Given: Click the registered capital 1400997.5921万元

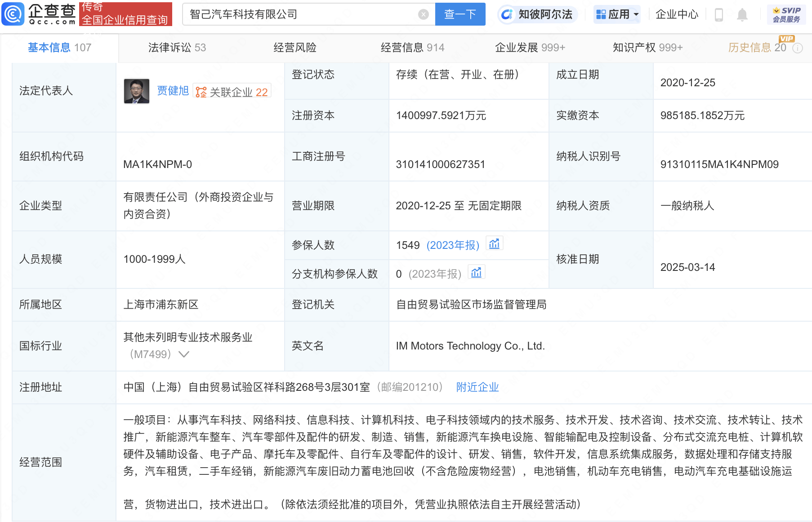Looking at the screenshot, I should [441, 115].
